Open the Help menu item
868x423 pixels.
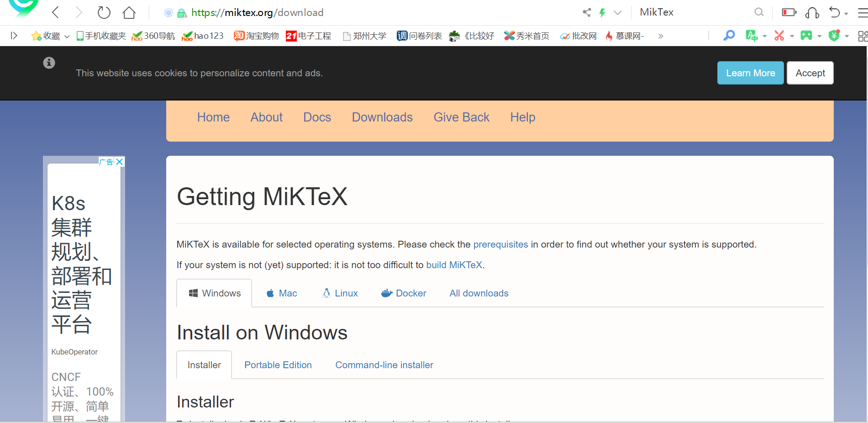pyautogui.click(x=523, y=117)
